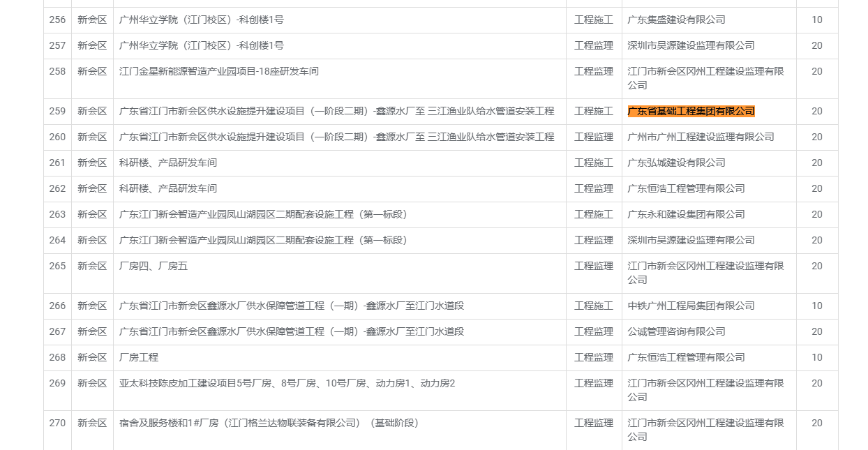Click 凤山湖园区二期配套设施工程 project in row 264
This screenshot has width=868, height=450.
click(264, 240)
